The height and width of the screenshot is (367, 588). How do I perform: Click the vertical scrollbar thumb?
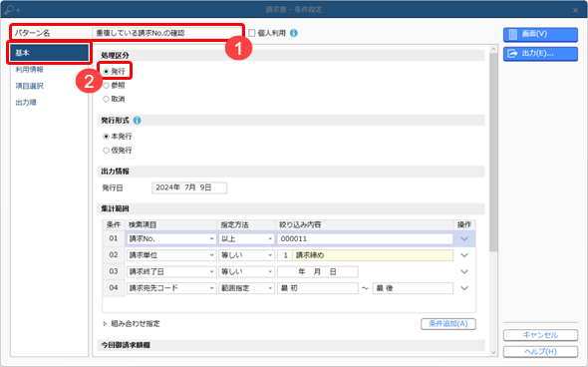click(493, 152)
